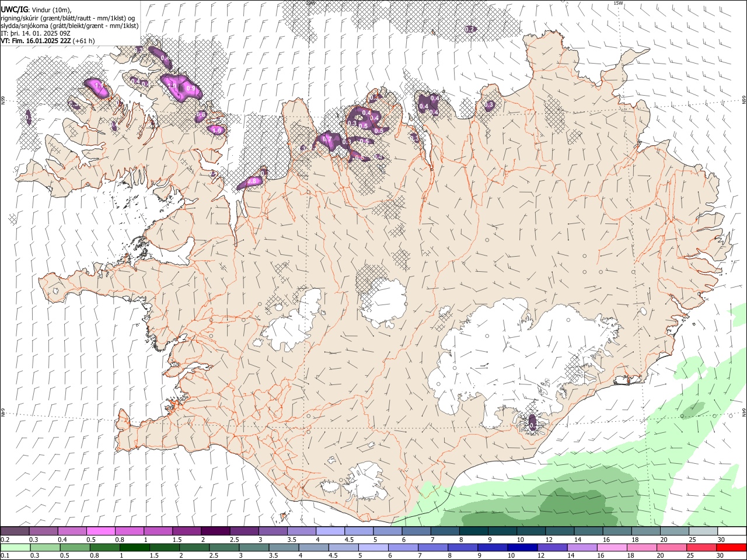The image size is (747, 560).
Task: Select the 'rigning/skúrir' legend description line
Action: [68, 18]
